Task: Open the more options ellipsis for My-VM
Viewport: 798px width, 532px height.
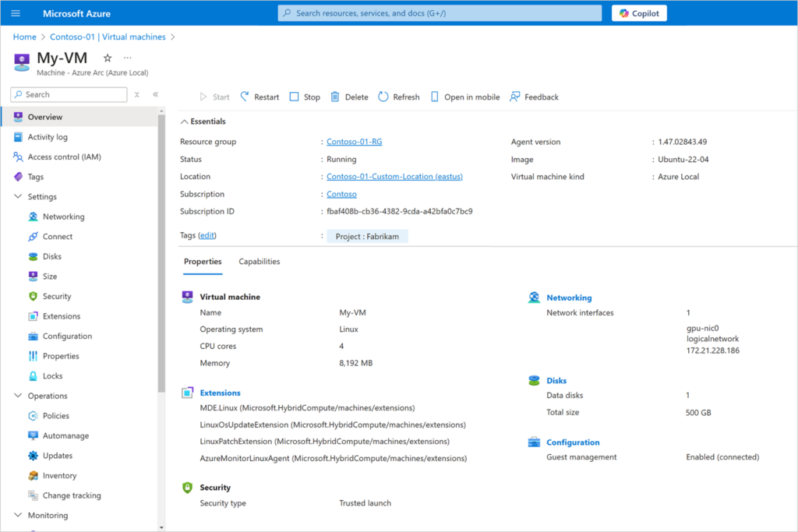Action: point(127,58)
